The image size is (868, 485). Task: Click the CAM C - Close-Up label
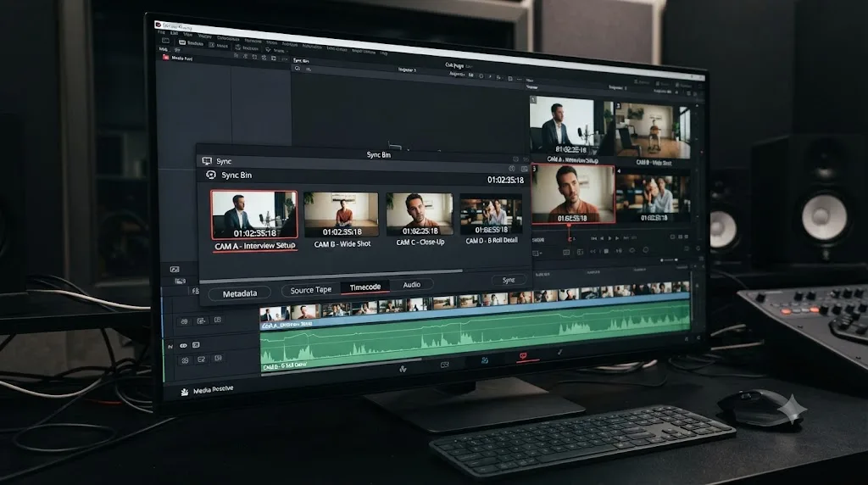pos(420,242)
